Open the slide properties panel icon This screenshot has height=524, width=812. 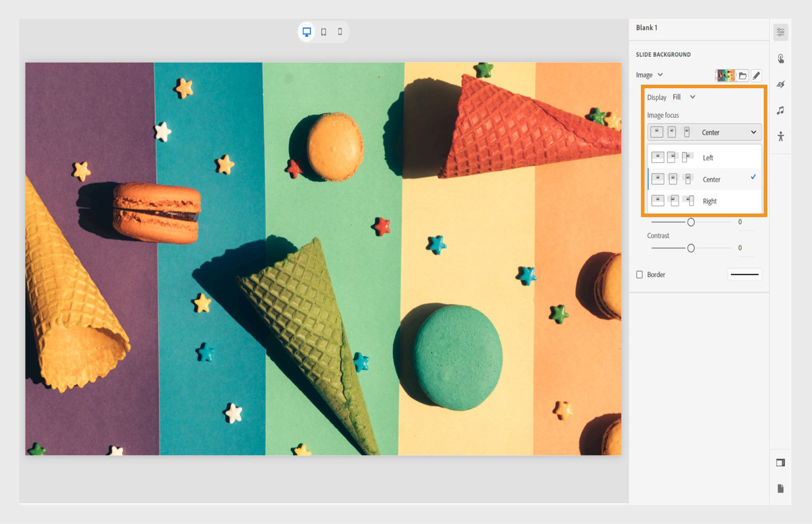[x=781, y=31]
